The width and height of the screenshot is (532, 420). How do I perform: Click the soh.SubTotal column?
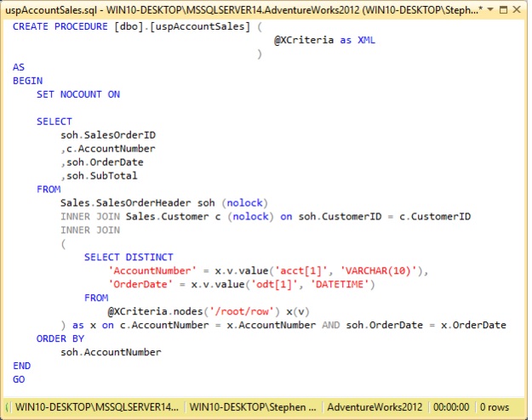102,176
